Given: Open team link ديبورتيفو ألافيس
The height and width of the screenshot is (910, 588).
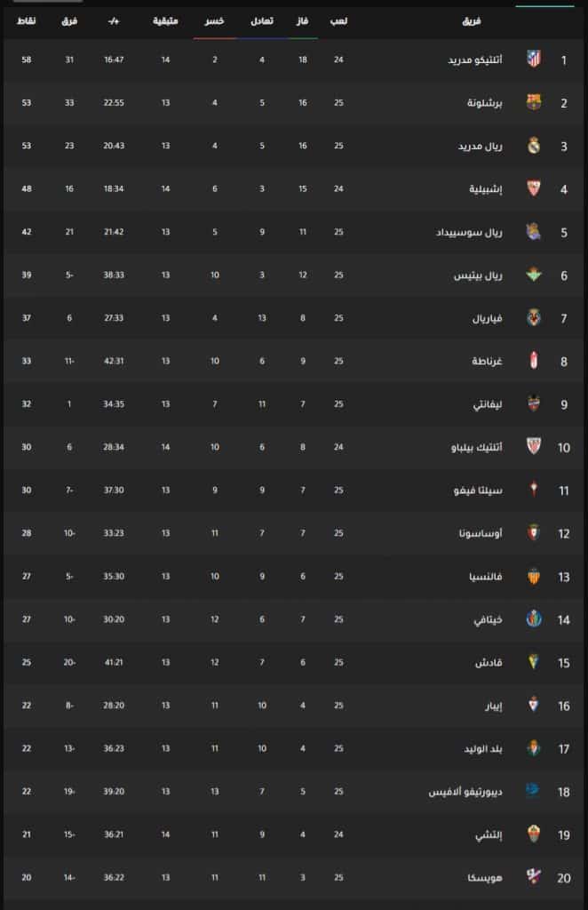Looking at the screenshot, I should [465, 792].
